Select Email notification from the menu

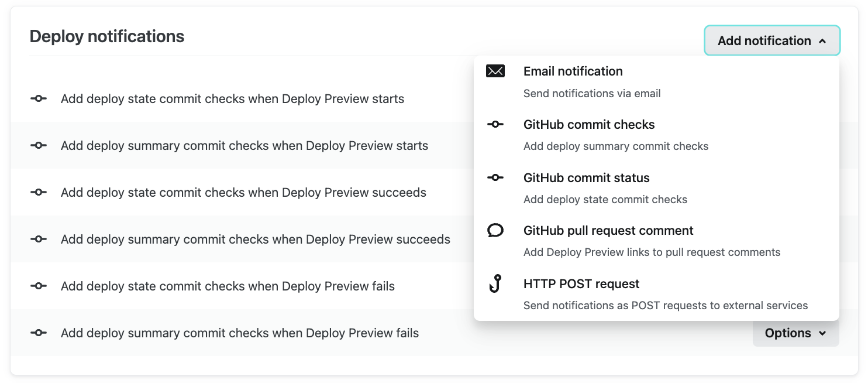click(x=573, y=71)
